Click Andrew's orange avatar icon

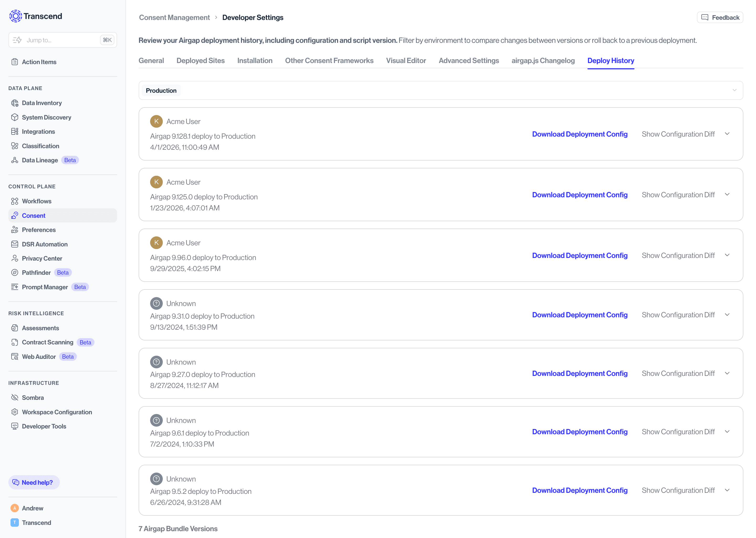(14, 508)
